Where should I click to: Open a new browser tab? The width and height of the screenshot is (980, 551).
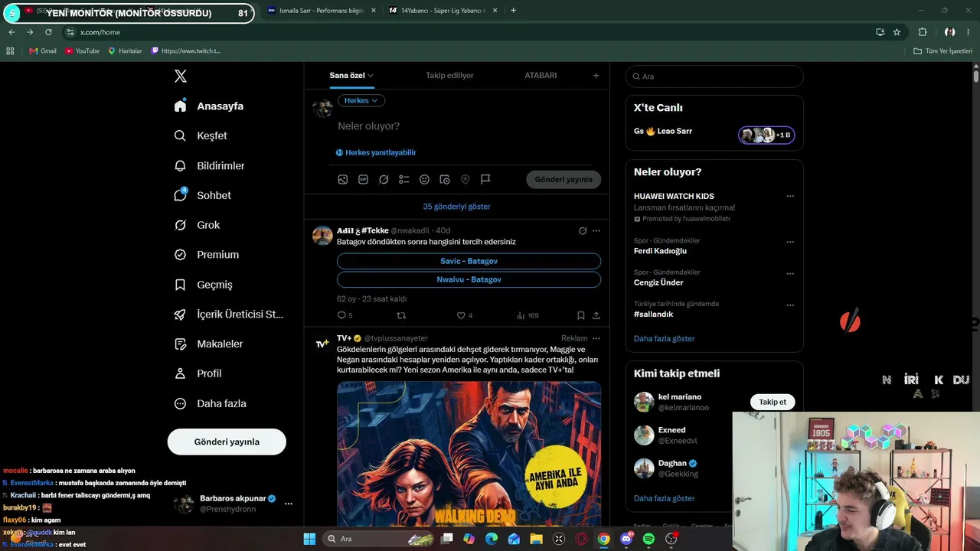point(513,11)
